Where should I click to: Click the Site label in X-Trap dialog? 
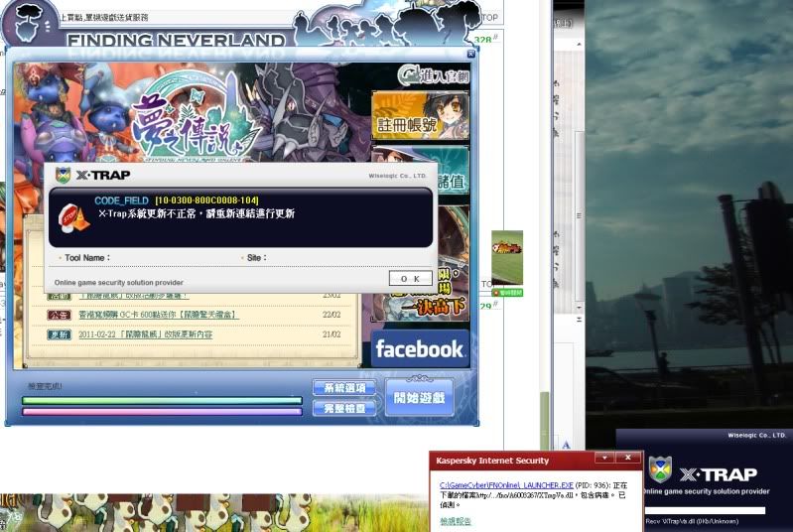pos(256,258)
